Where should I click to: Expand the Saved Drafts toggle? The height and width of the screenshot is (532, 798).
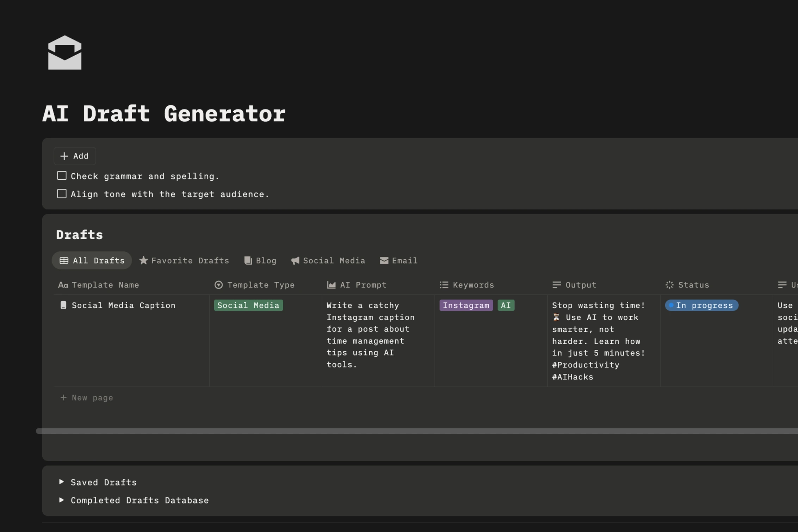point(62,482)
